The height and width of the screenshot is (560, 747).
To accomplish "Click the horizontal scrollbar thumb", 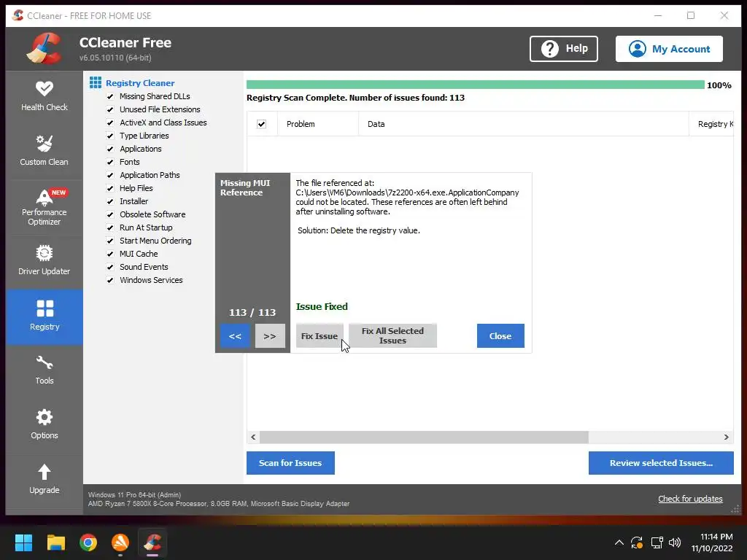I will (424, 437).
